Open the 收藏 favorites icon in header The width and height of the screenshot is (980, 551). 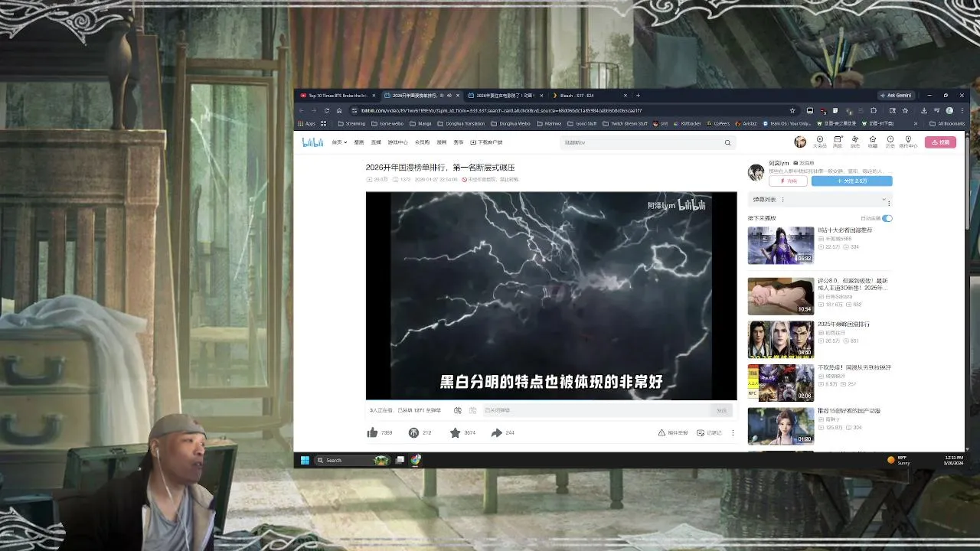pyautogui.click(x=873, y=142)
